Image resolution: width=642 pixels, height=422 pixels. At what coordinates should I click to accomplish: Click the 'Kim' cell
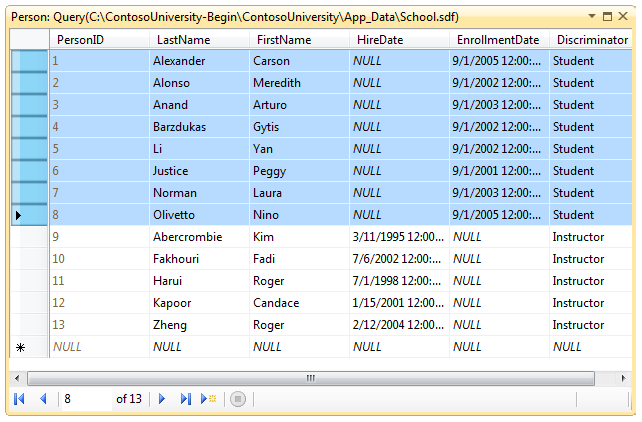[x=299, y=237]
